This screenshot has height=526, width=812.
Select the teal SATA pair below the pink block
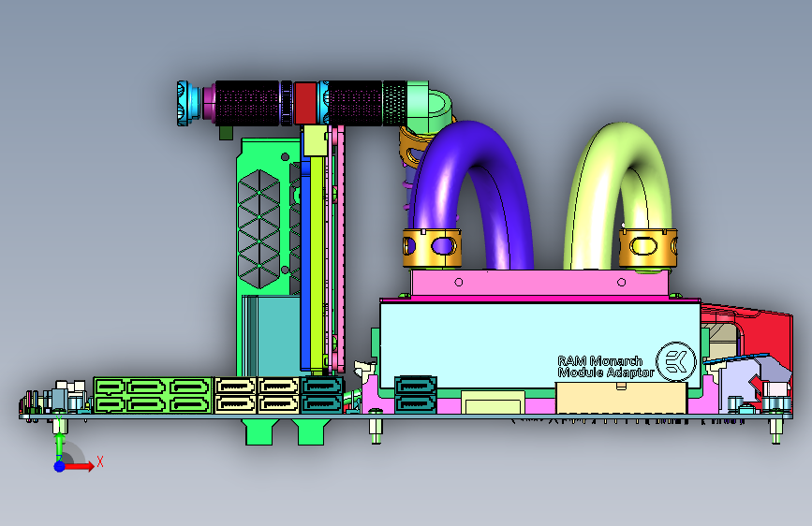tap(415, 395)
